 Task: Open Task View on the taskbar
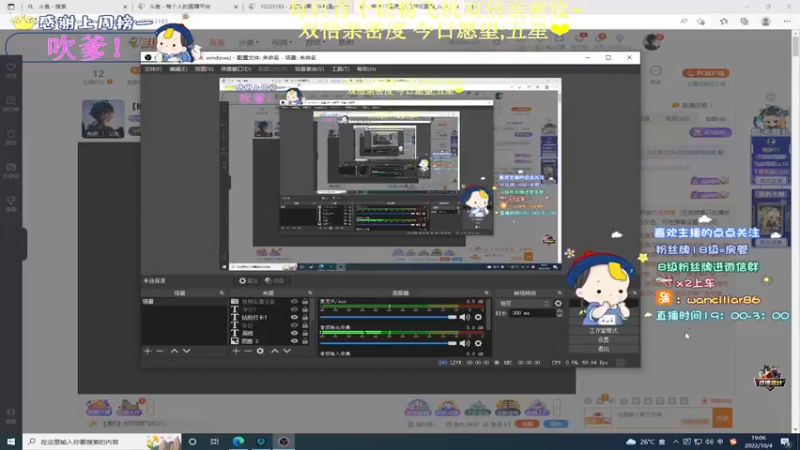215,441
